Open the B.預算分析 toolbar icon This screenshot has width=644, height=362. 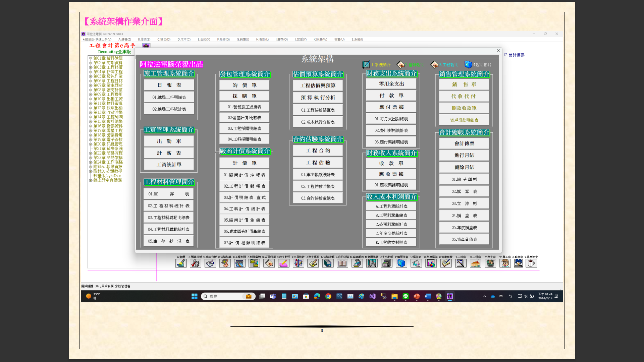[x=196, y=263]
